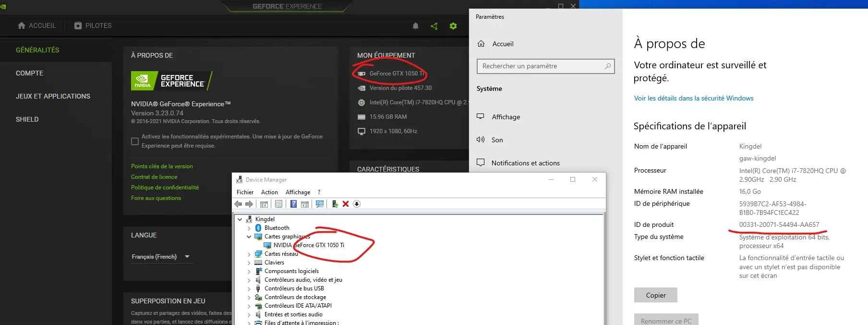Image resolution: width=868 pixels, height=325 pixels.
Task: Open the Properties icon in Device Manager toolbar
Action: [278, 204]
